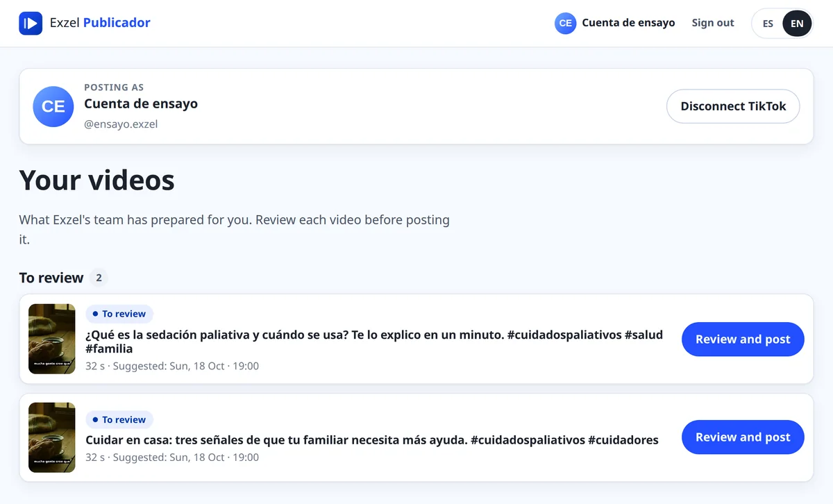Click the To review count badge showing 2

tap(99, 278)
